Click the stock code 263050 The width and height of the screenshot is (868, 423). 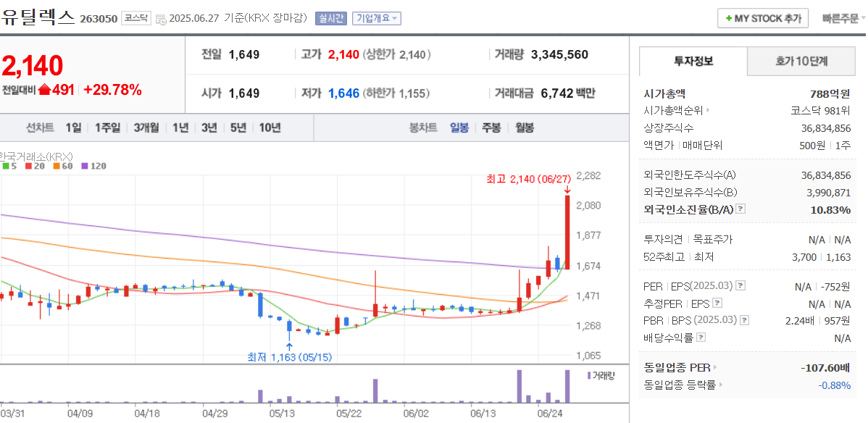tap(99, 19)
